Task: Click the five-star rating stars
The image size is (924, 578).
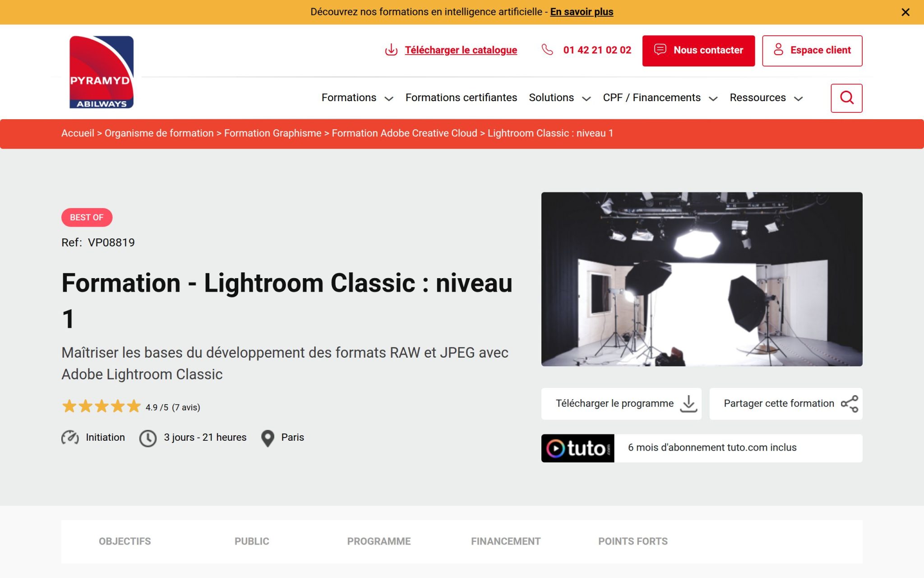Action: [x=102, y=406]
